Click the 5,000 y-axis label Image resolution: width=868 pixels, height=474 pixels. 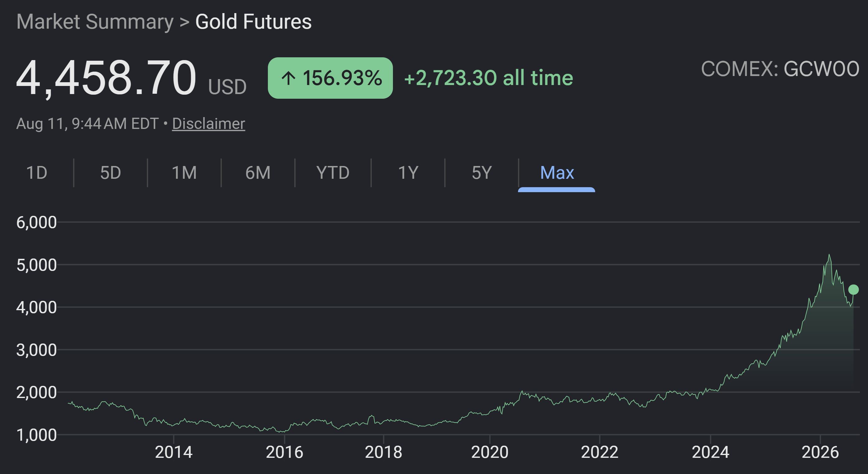click(x=36, y=265)
